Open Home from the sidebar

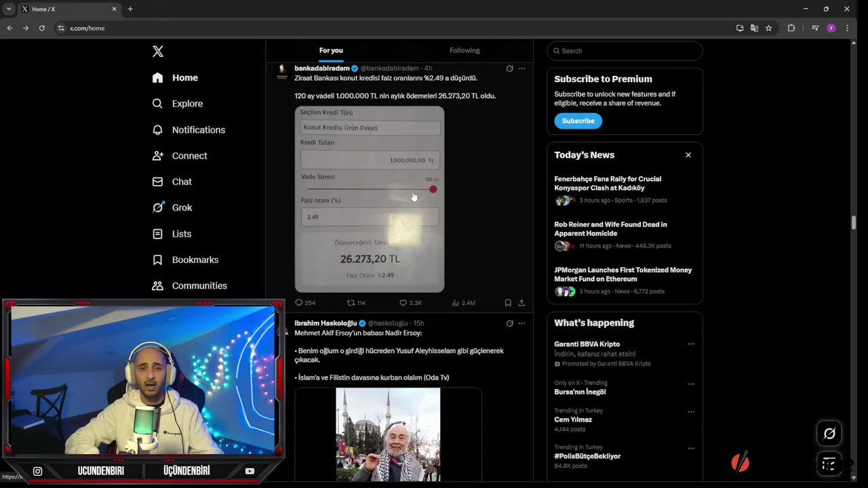click(x=175, y=78)
